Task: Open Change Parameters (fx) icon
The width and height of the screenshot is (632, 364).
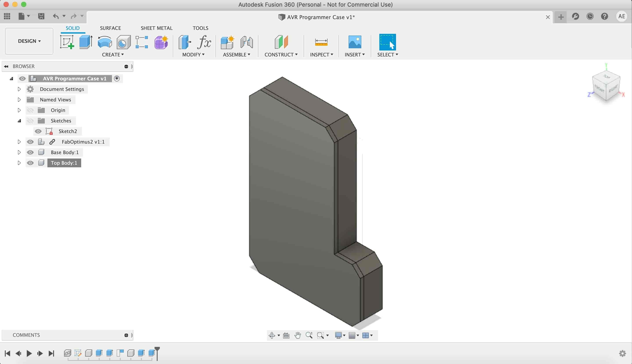Action: click(204, 42)
